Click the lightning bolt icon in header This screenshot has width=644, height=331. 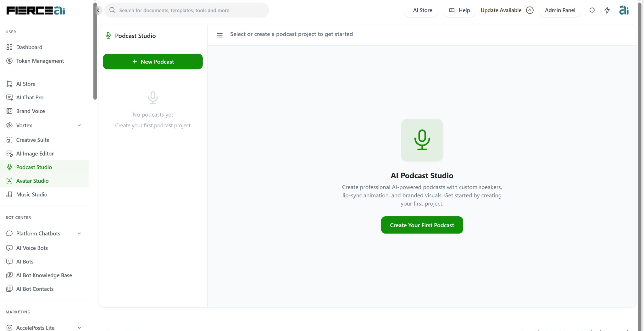[x=607, y=10]
